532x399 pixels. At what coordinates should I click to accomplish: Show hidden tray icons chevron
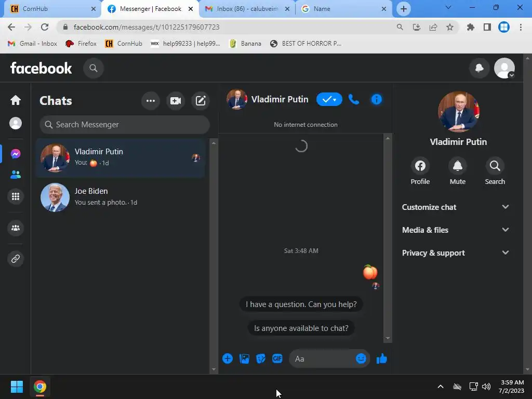pyautogui.click(x=440, y=387)
